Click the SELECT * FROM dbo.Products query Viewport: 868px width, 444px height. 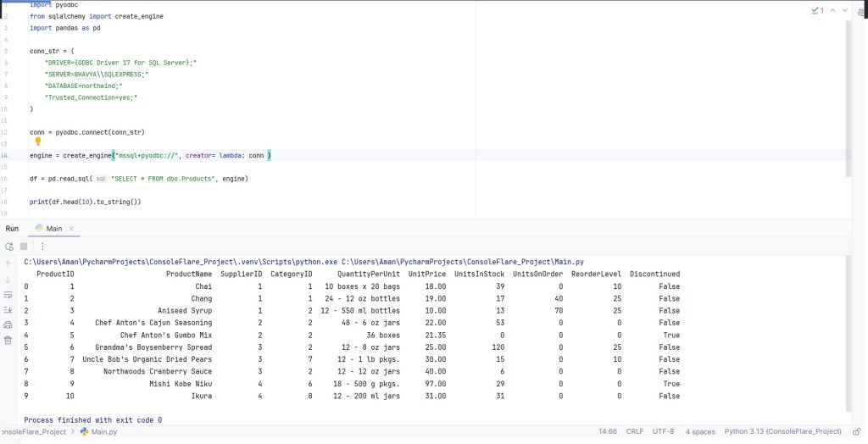coord(163,179)
